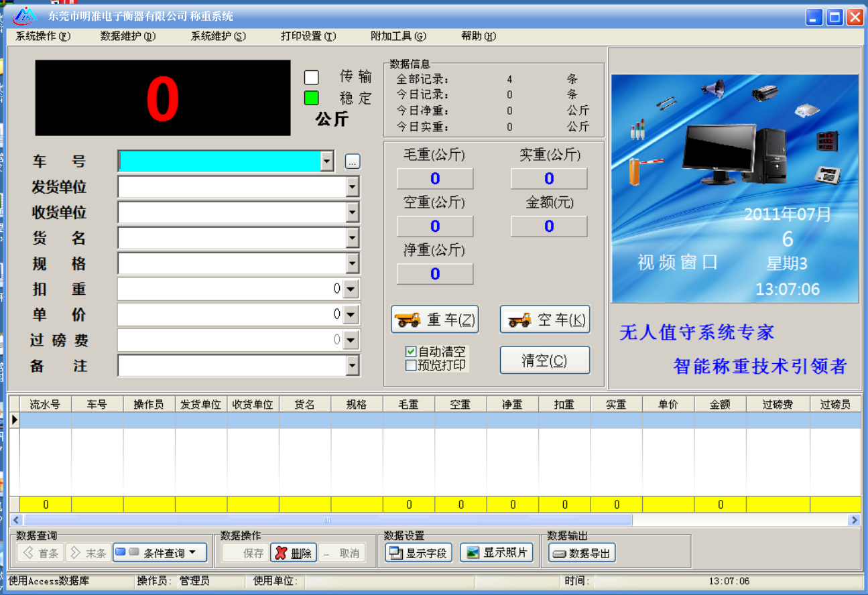Click the 取消 cancel button
868x595 pixels.
pos(342,553)
